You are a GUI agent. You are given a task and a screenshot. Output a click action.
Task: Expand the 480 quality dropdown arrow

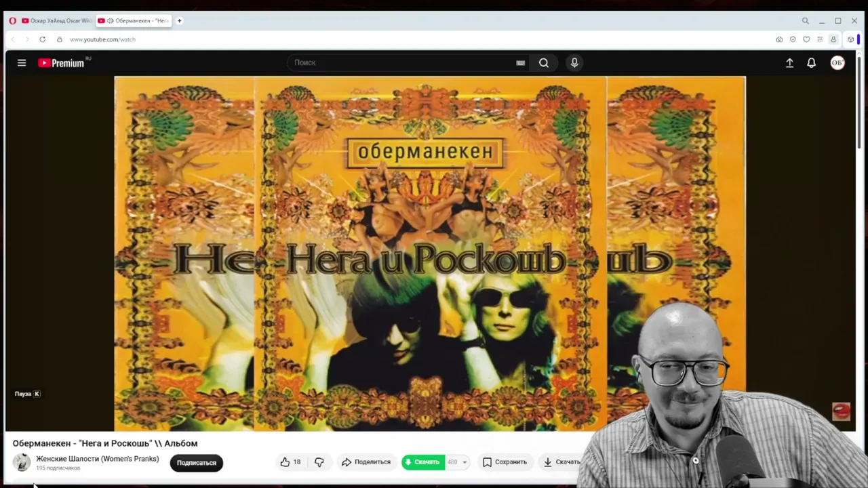pos(465,462)
